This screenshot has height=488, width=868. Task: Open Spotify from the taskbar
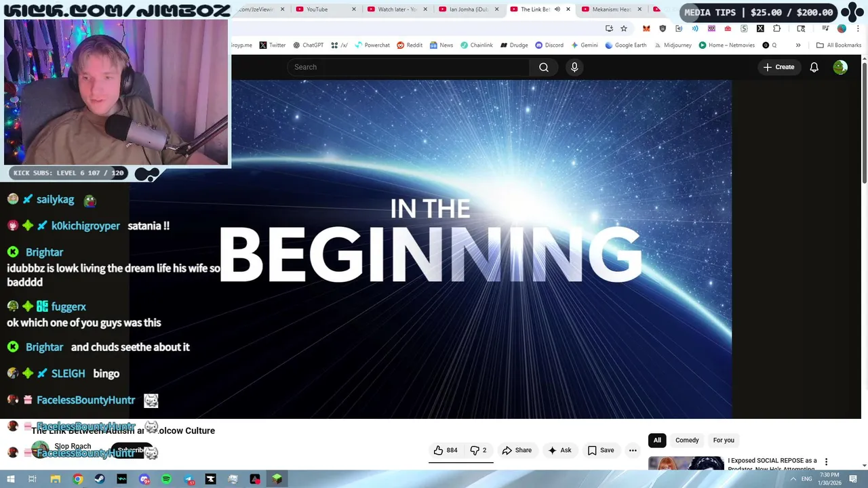(x=166, y=479)
